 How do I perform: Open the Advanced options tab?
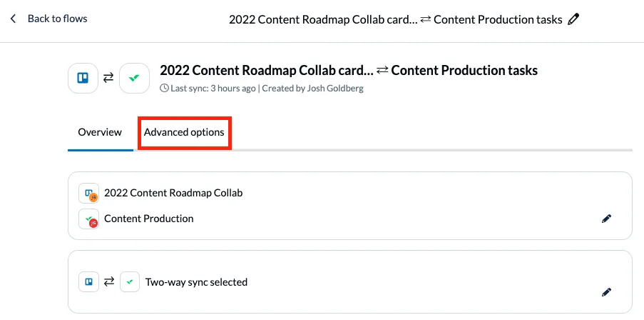[184, 132]
